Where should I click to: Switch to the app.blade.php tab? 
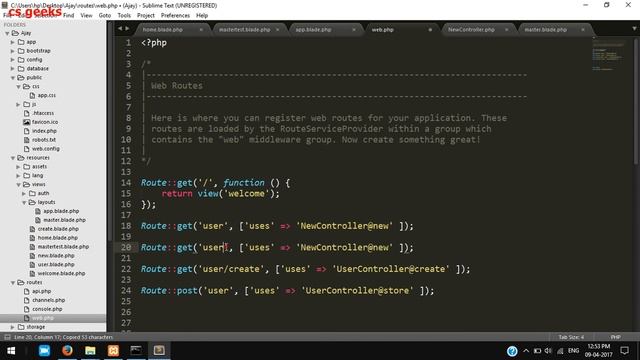[x=313, y=30]
